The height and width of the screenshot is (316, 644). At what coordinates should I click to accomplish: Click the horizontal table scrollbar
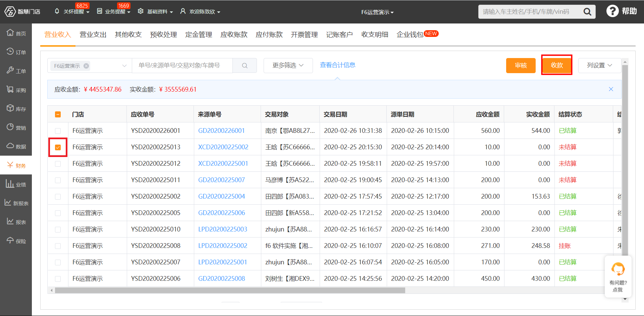[x=230, y=290]
